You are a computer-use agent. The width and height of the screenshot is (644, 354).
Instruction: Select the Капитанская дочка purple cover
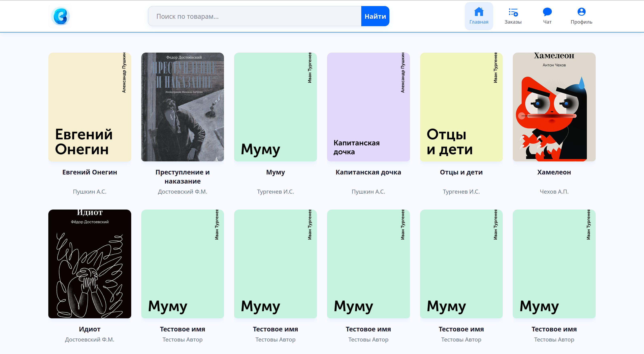(x=368, y=107)
